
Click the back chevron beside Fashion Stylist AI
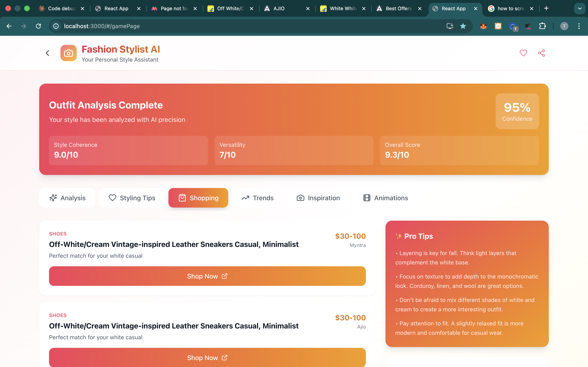click(x=48, y=53)
